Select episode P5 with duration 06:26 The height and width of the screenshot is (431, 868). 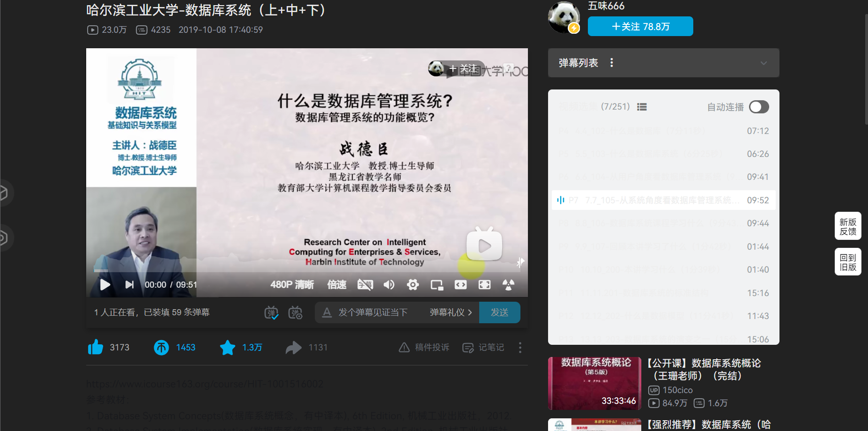tap(664, 154)
